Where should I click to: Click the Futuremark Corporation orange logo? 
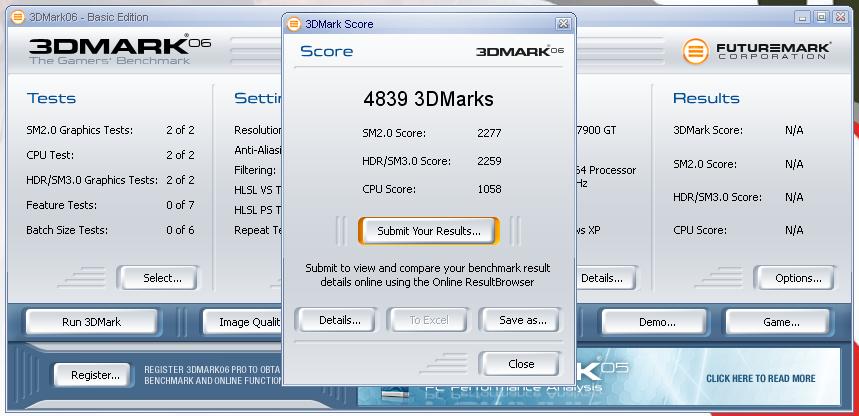click(695, 51)
